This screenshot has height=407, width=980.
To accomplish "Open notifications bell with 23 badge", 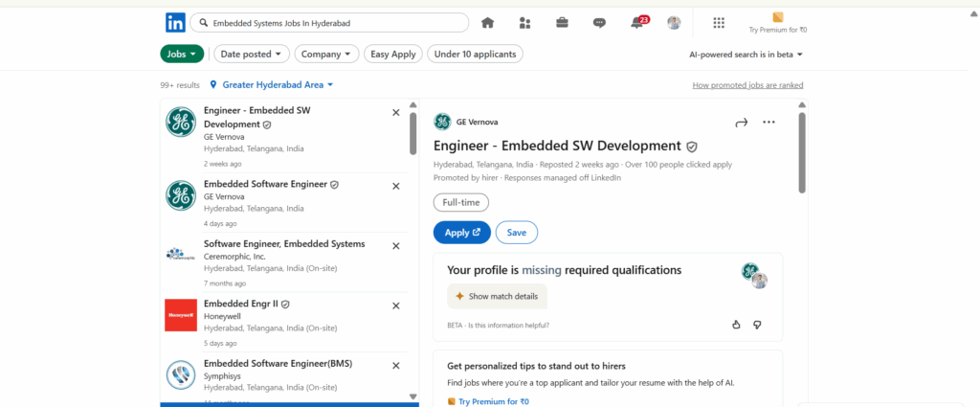I will [x=638, y=23].
